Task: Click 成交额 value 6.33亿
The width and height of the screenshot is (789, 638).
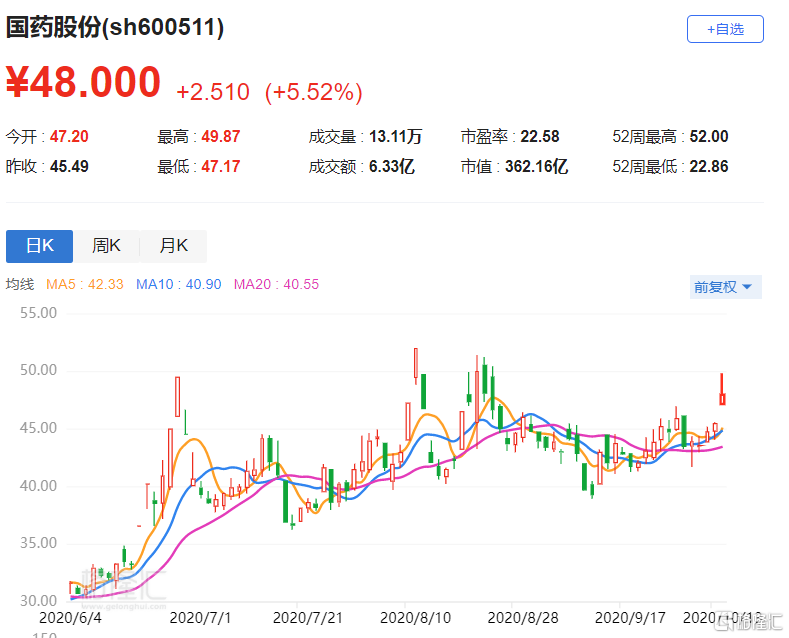Action: [x=391, y=167]
